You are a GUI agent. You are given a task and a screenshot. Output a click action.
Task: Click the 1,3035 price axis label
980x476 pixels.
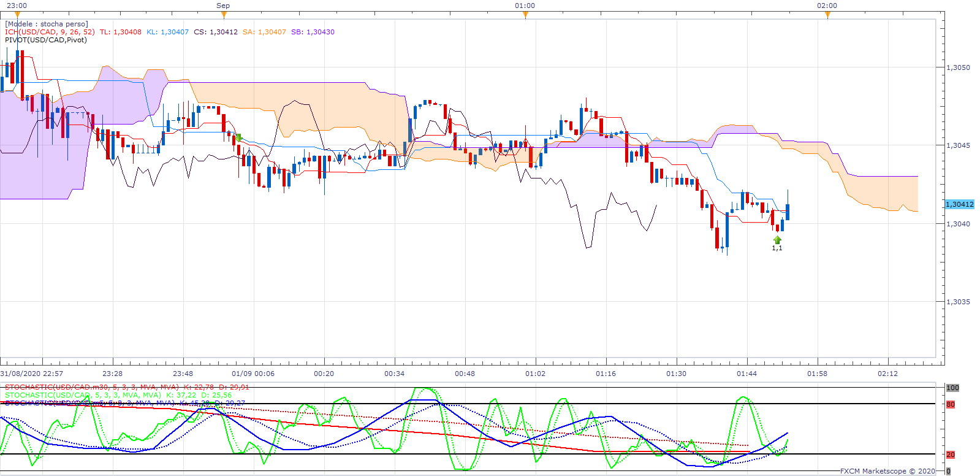point(959,302)
